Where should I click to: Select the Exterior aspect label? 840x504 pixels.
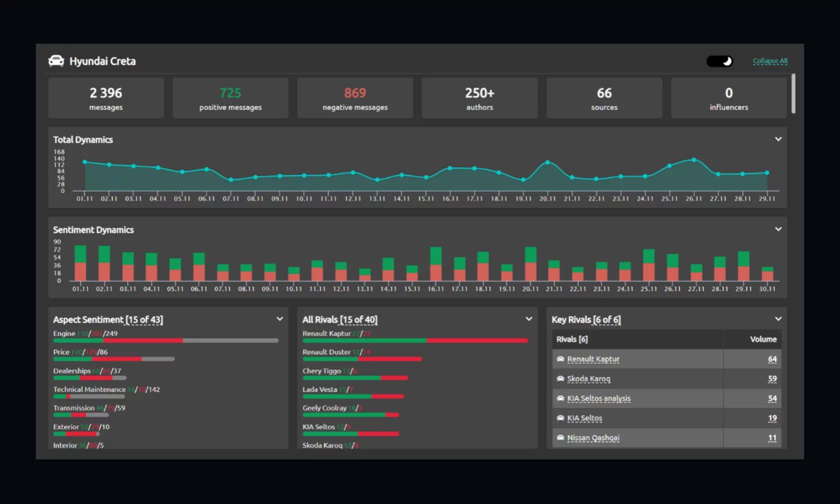click(x=66, y=427)
